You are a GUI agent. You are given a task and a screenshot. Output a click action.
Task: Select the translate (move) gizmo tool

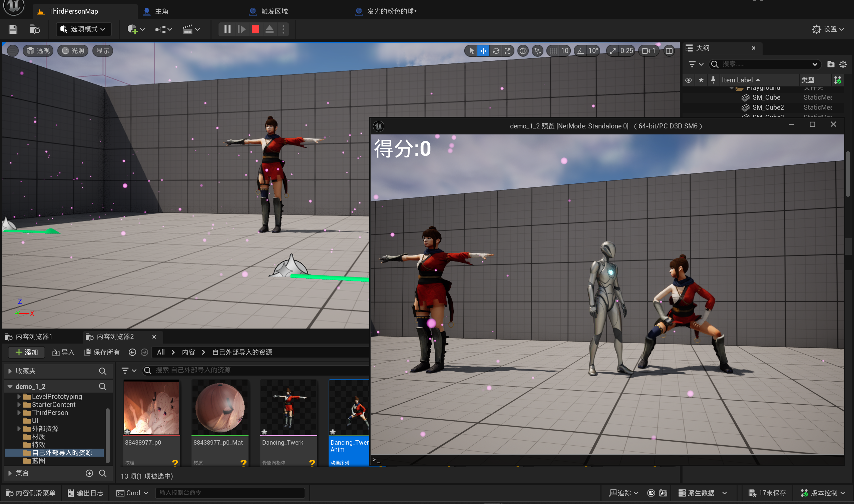pos(483,51)
